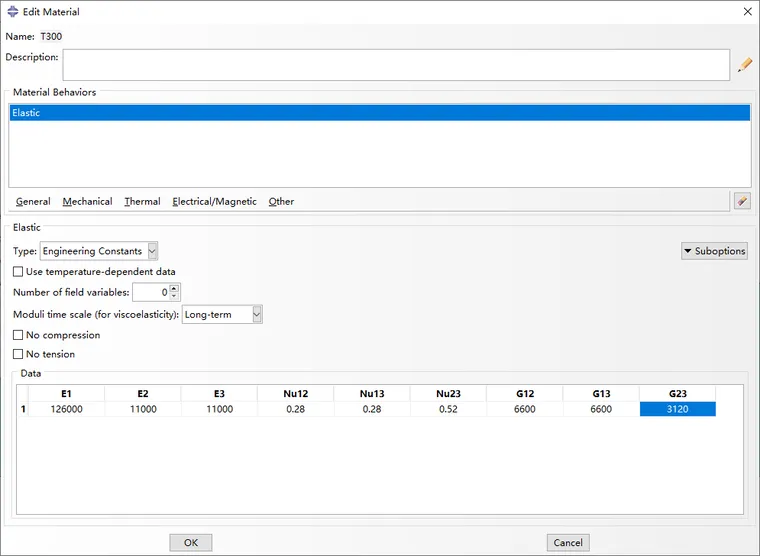This screenshot has height=556, width=760.
Task: Click the pencil edit description icon
Action: click(744, 66)
